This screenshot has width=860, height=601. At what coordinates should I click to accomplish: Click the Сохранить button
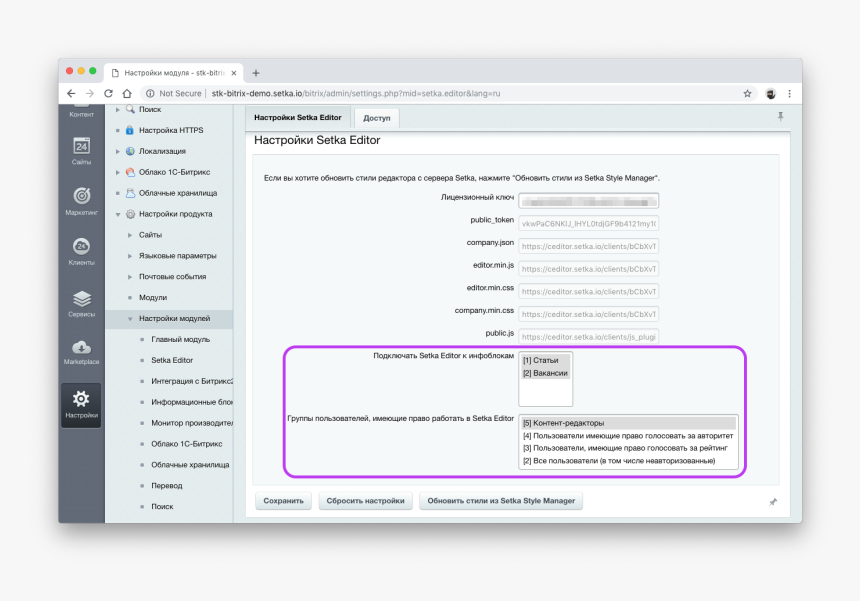(283, 501)
